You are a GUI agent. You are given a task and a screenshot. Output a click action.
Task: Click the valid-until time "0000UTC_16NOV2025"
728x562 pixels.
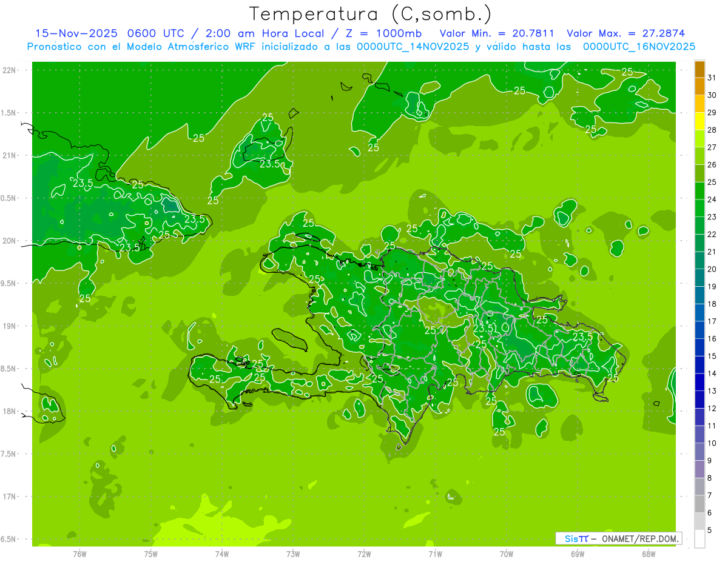click(x=639, y=47)
